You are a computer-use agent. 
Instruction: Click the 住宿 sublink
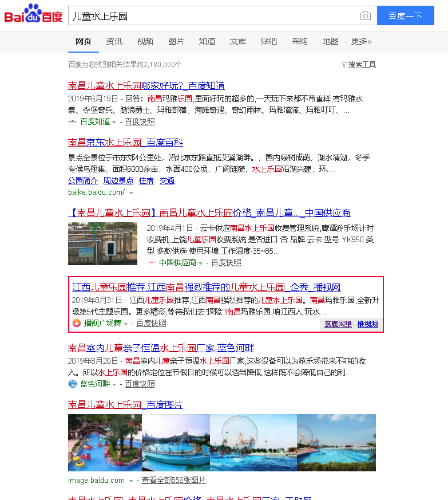point(146,180)
